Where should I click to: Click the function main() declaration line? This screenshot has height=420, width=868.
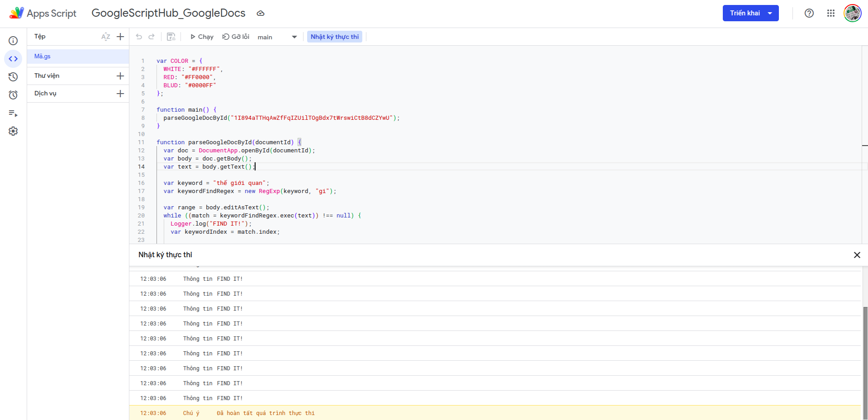[186, 110]
